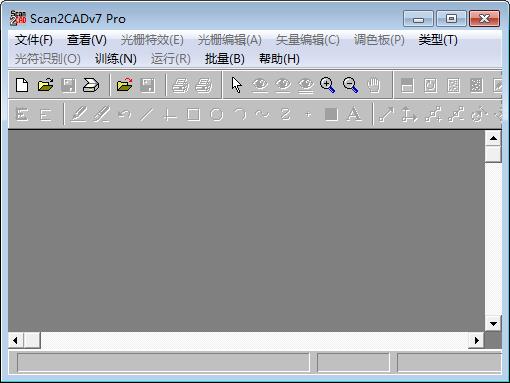This screenshot has height=383, width=510.
Task: Select the arrow pointer tool
Action: (237, 85)
